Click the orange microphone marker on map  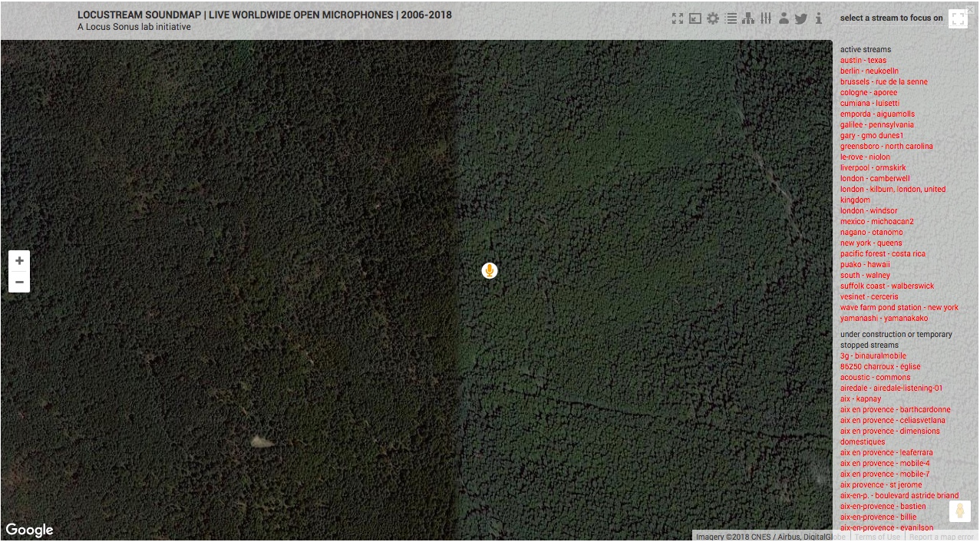(490, 270)
